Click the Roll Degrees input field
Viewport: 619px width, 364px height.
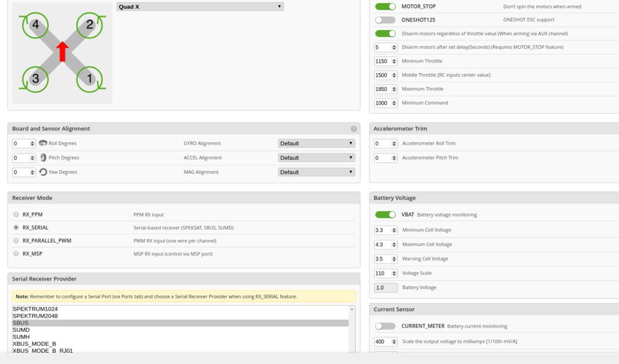click(x=24, y=144)
